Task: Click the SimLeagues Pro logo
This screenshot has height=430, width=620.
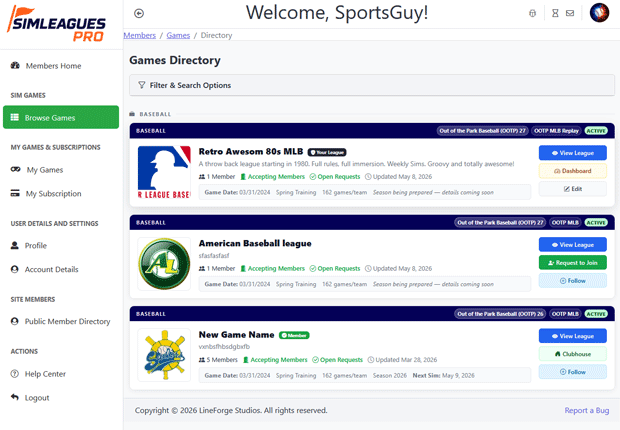Action: click(56, 24)
